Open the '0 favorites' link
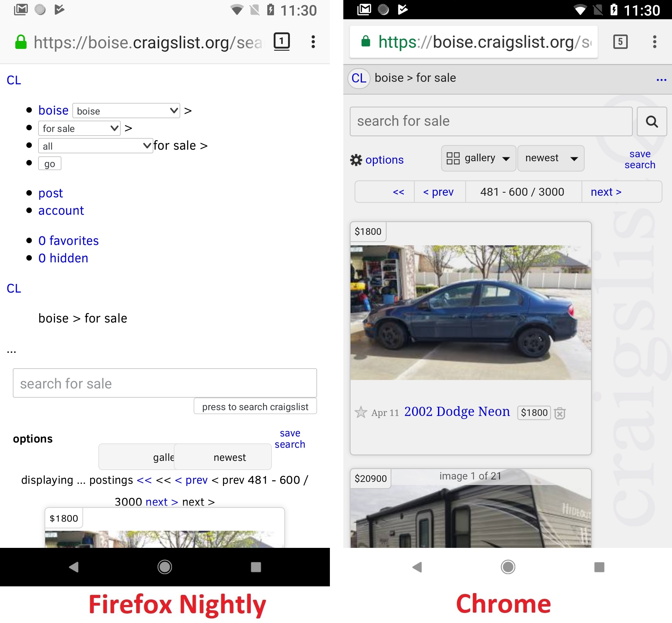Image resolution: width=672 pixels, height=623 pixels. coord(68,240)
